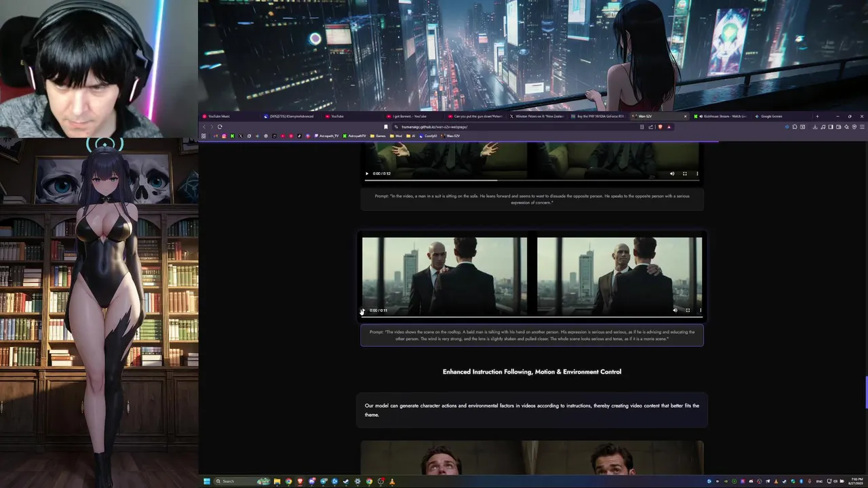Click the Brave Shields icon in address bar
The image size is (868, 488).
[x=660, y=127]
